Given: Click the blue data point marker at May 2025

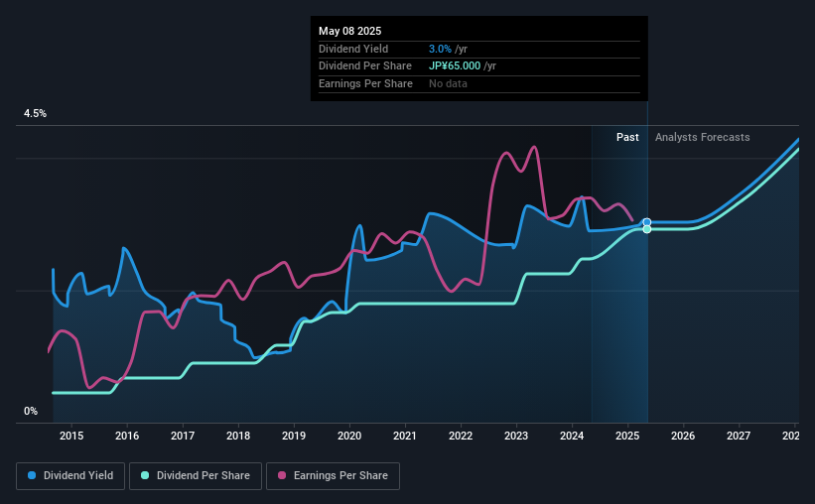Looking at the screenshot, I should tap(647, 222).
